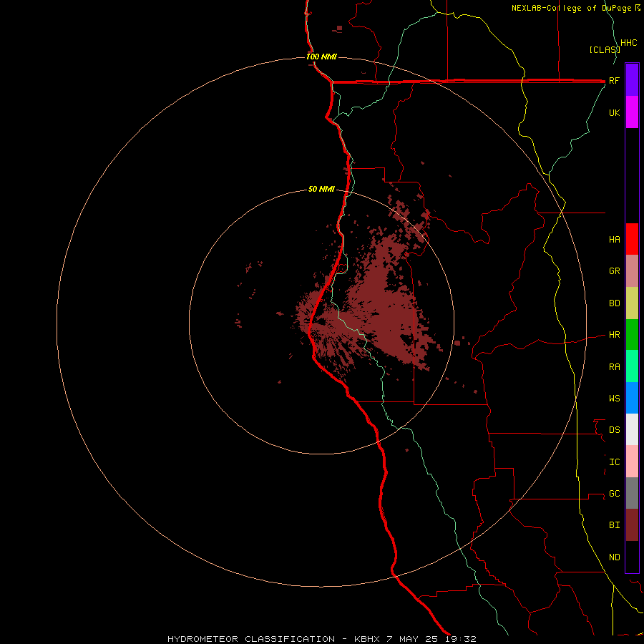Click the "[CLAS]" units label

pos(605,49)
